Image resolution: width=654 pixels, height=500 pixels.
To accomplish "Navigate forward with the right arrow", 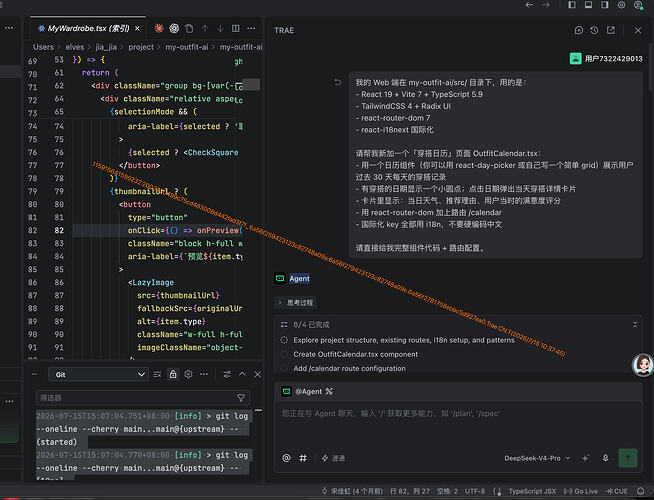I will click(x=546, y=5).
